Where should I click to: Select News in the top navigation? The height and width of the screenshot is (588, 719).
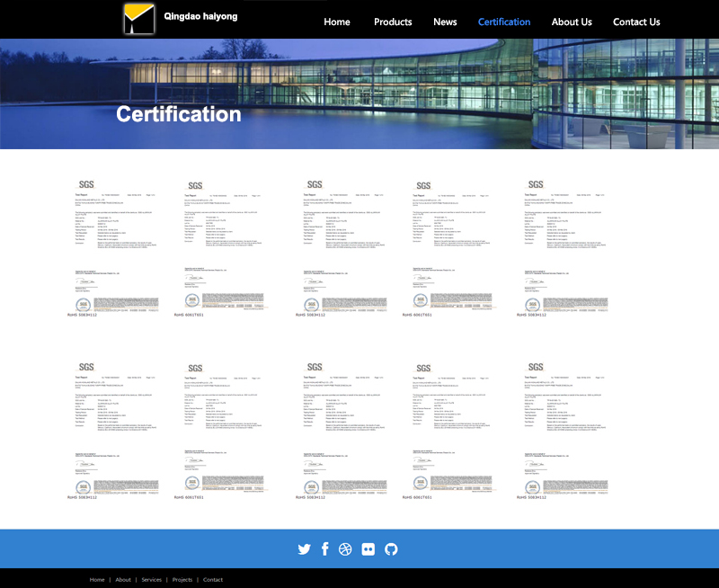[445, 22]
